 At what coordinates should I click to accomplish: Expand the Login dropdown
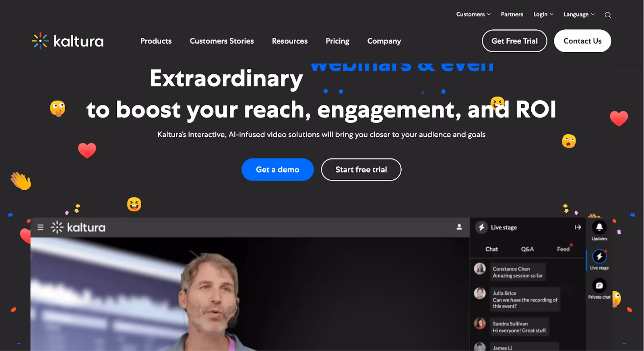pos(543,14)
